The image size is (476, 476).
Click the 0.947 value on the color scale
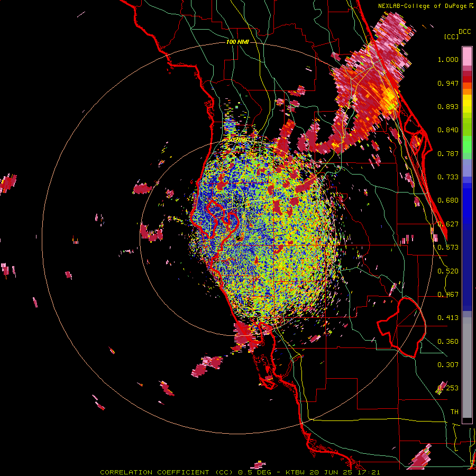(448, 83)
